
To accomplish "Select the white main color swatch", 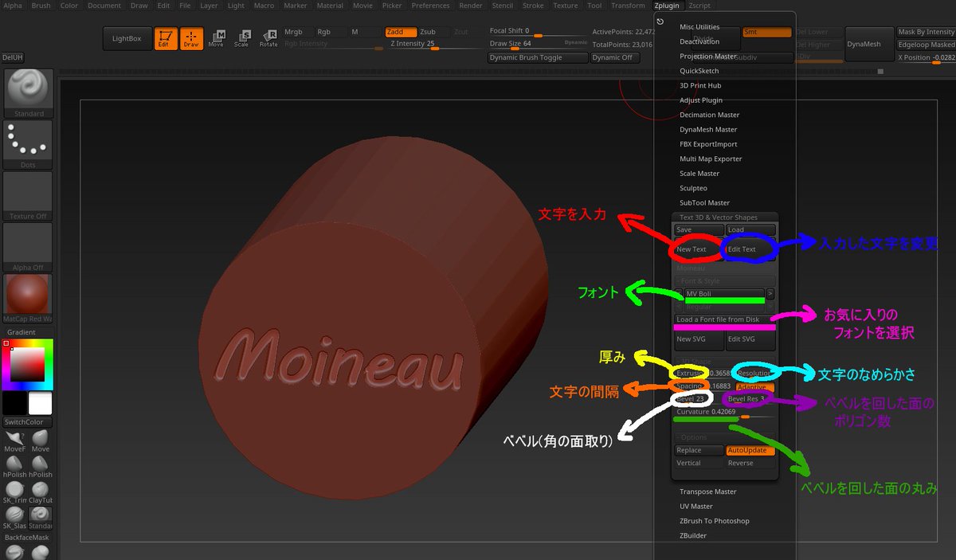I will click(x=41, y=403).
